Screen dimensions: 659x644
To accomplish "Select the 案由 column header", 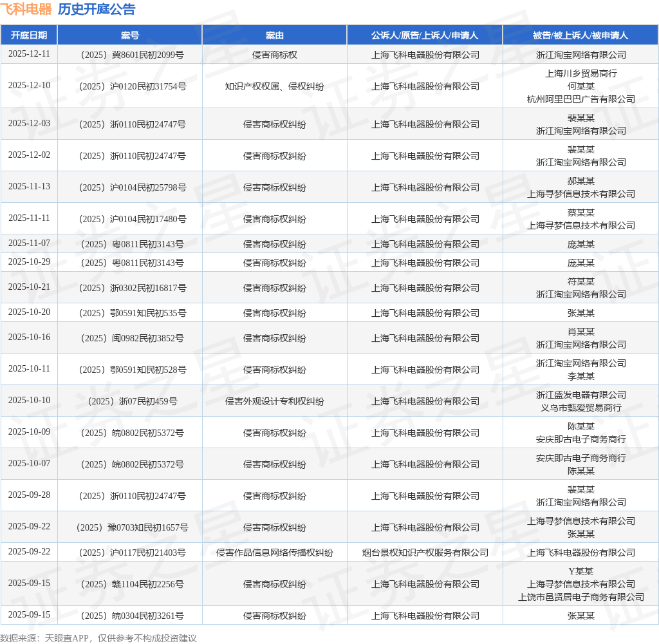I will (274, 35).
